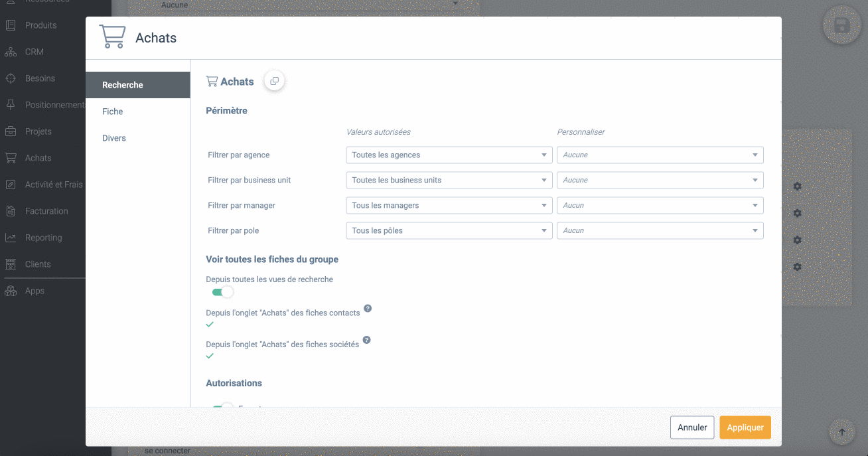Click help icon beside fiches contacts
Screen dimensions: 868x456
[x=368, y=309]
